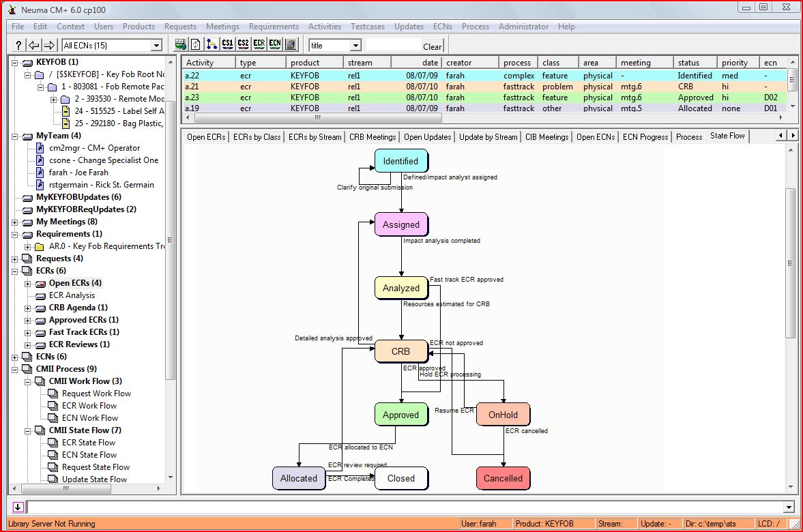803x532 pixels.
Task: Click the green Approved state box
Action: point(400,415)
